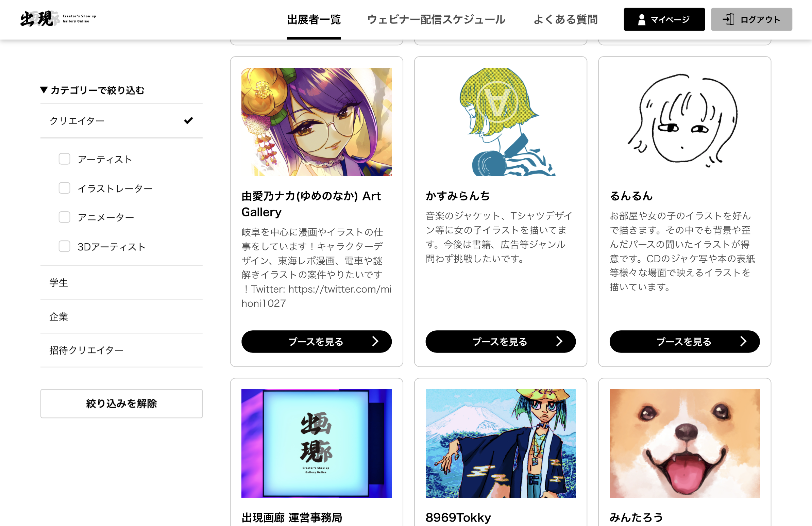Go to よくある質問 menu item
The width and height of the screenshot is (812, 526).
(x=565, y=19)
